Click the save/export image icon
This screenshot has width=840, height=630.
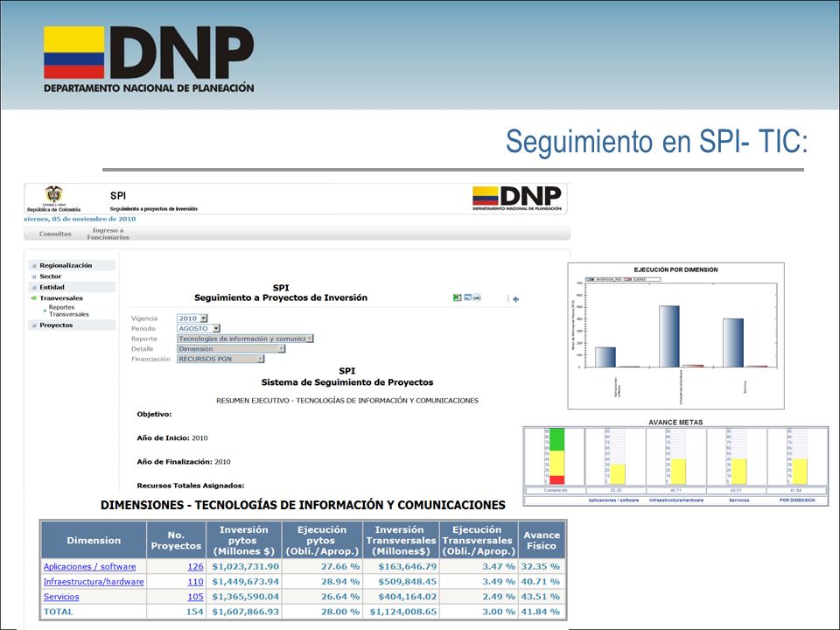tap(467, 297)
